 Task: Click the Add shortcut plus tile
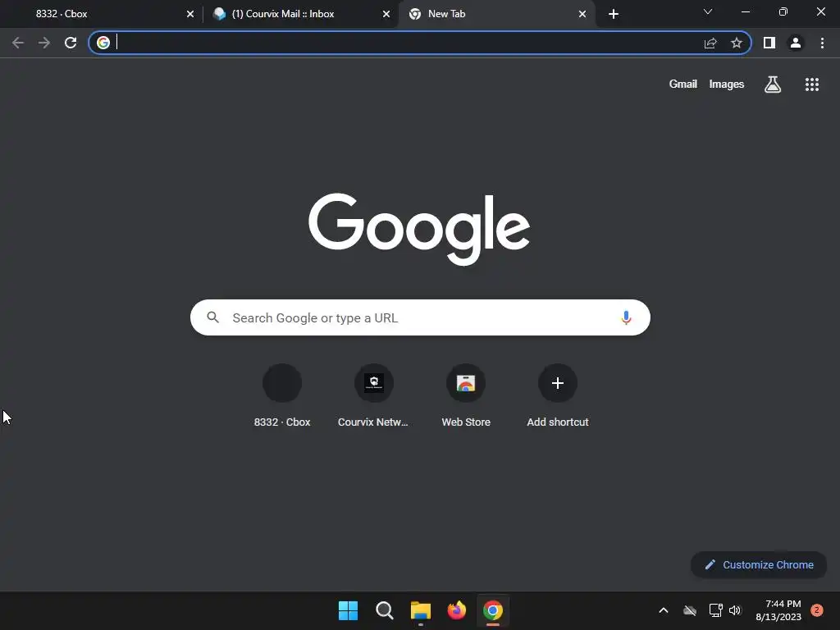(x=558, y=396)
